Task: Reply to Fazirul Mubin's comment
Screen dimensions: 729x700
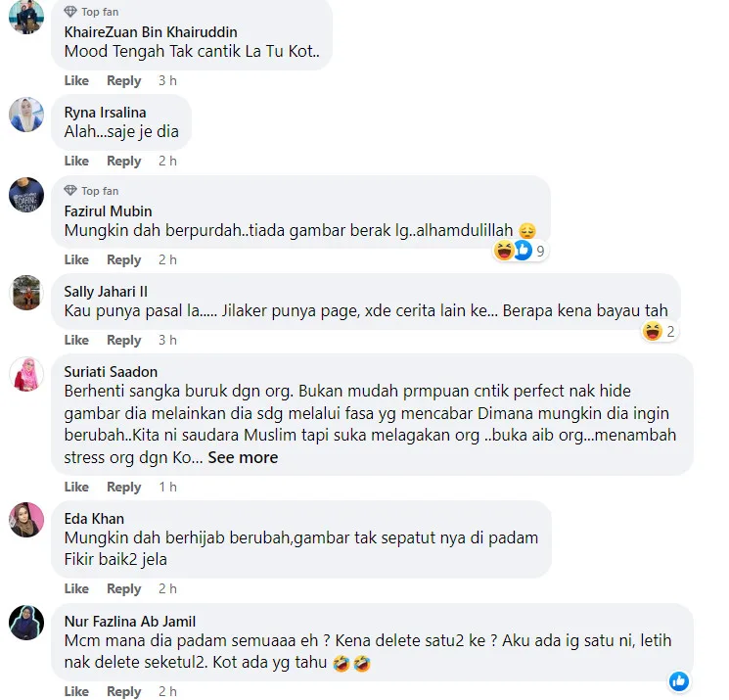Action: 123,260
